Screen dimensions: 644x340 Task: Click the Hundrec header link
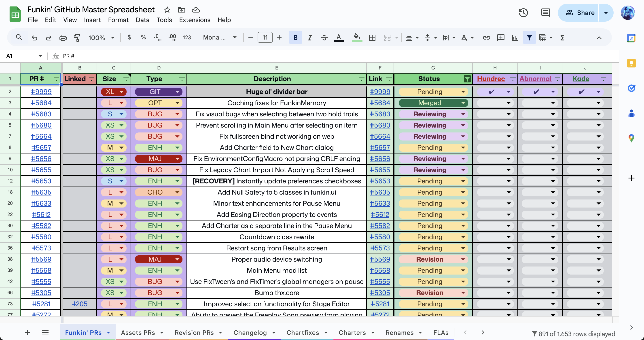click(491, 79)
